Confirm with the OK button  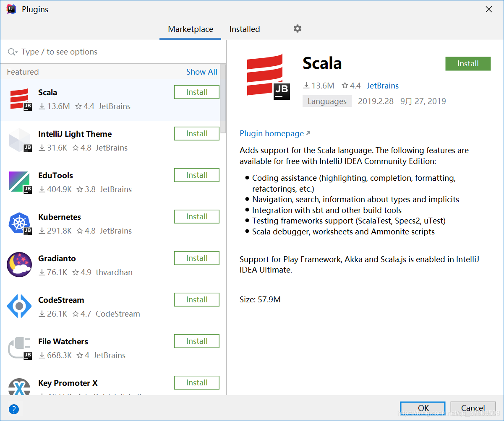423,408
